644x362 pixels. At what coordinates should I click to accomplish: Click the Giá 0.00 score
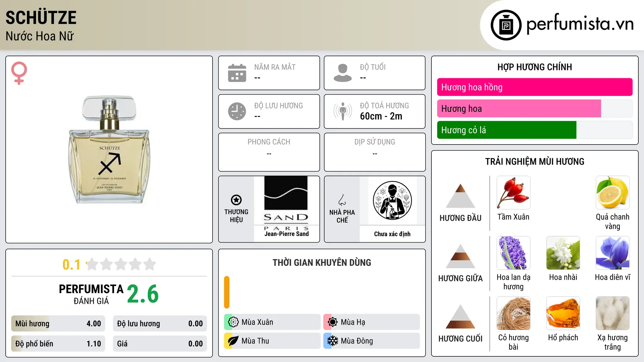[x=160, y=344]
